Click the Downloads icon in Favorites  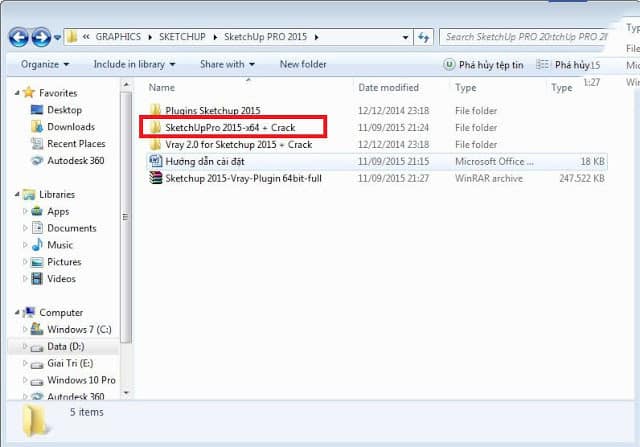pyautogui.click(x=35, y=127)
